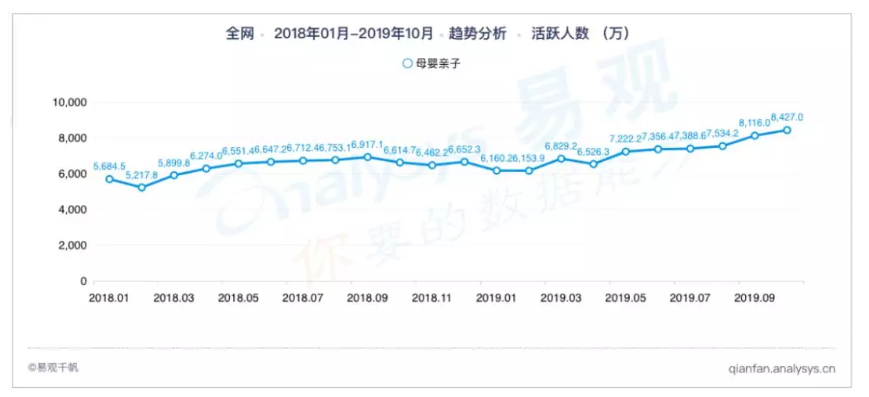Select the data point labeled 5,217.8
The height and width of the screenshot is (397, 869).
(142, 187)
